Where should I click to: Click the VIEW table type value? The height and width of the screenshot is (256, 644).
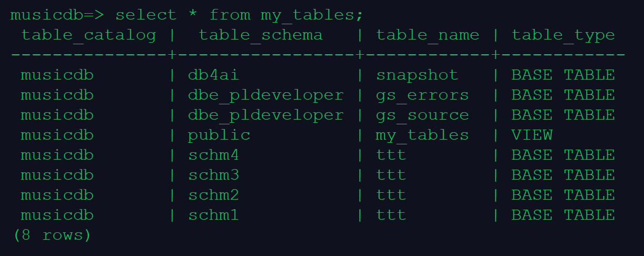[532, 135]
